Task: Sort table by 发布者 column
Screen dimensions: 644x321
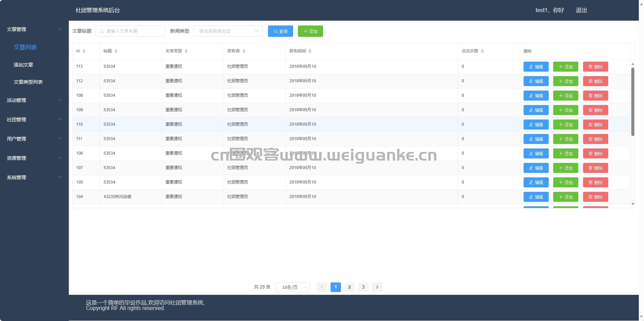Action: [244, 51]
